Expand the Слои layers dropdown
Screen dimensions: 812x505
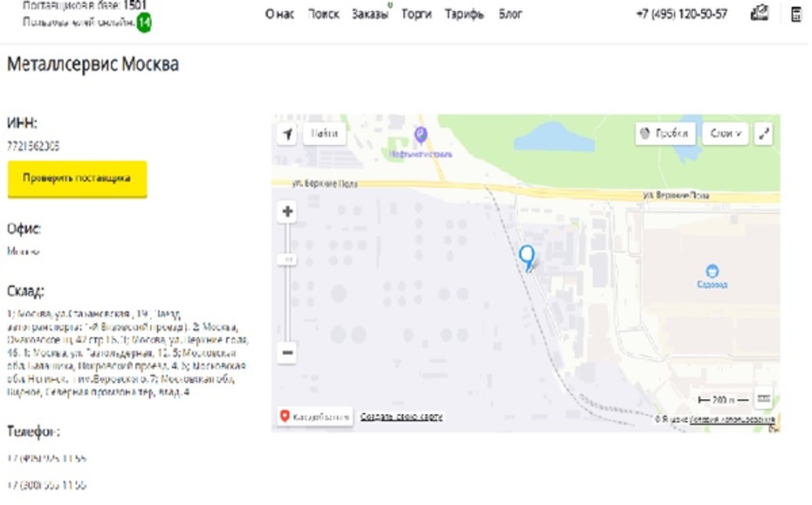[x=725, y=134]
